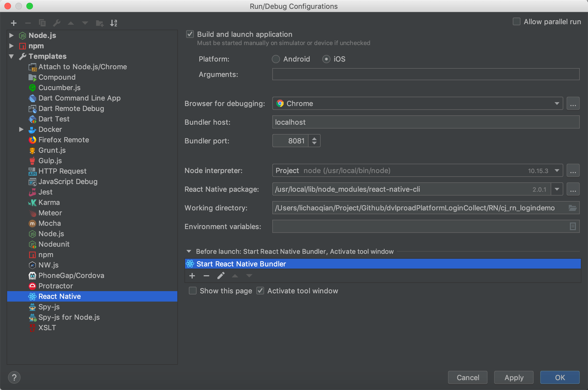Expand the Docker templates tree node
This screenshot has width=588, height=390.
[x=21, y=129]
